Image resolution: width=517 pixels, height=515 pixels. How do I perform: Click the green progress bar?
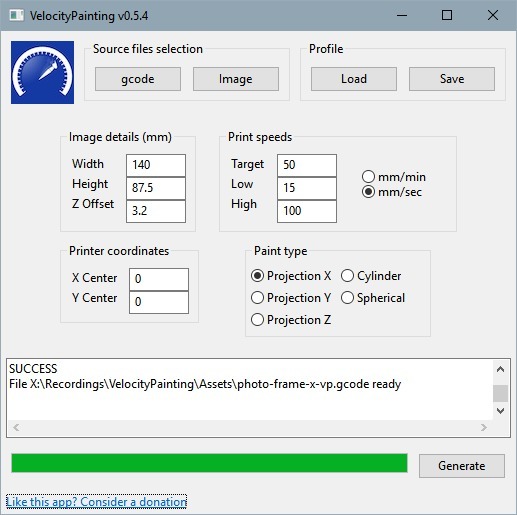coord(209,463)
